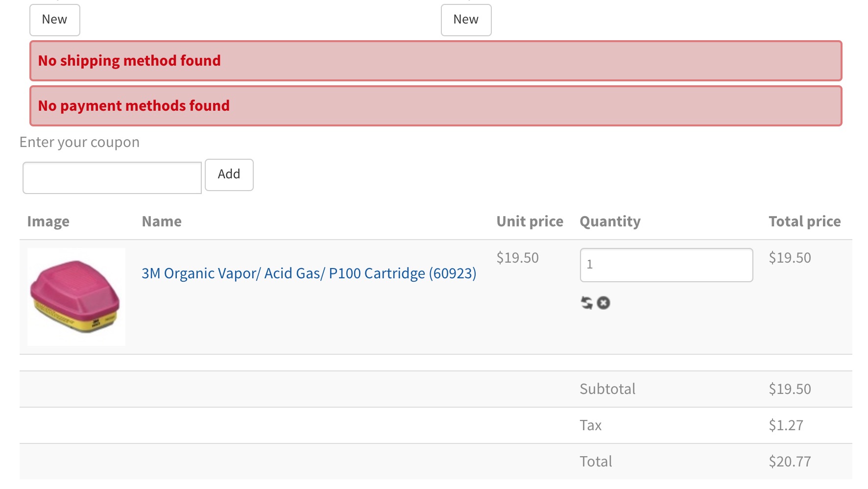This screenshot has width=868, height=489.
Task: Click the No payment methods found alert
Action: pos(435,106)
